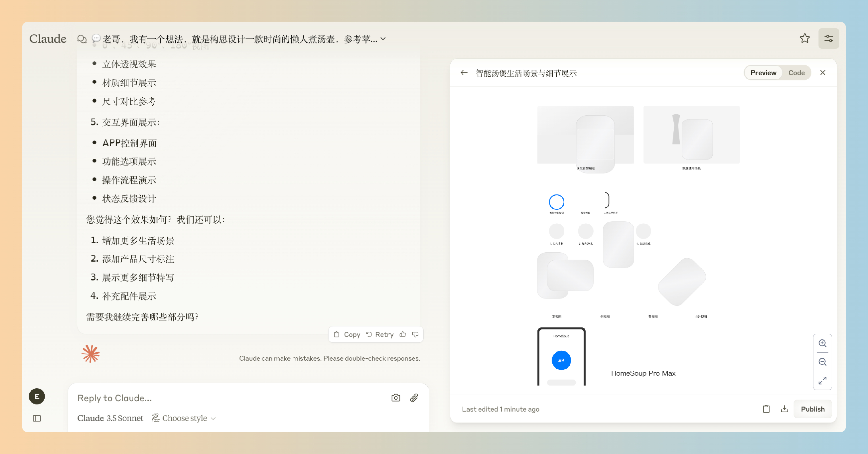Image resolution: width=868 pixels, height=454 pixels.
Task: Star this conversation
Action: tap(805, 38)
